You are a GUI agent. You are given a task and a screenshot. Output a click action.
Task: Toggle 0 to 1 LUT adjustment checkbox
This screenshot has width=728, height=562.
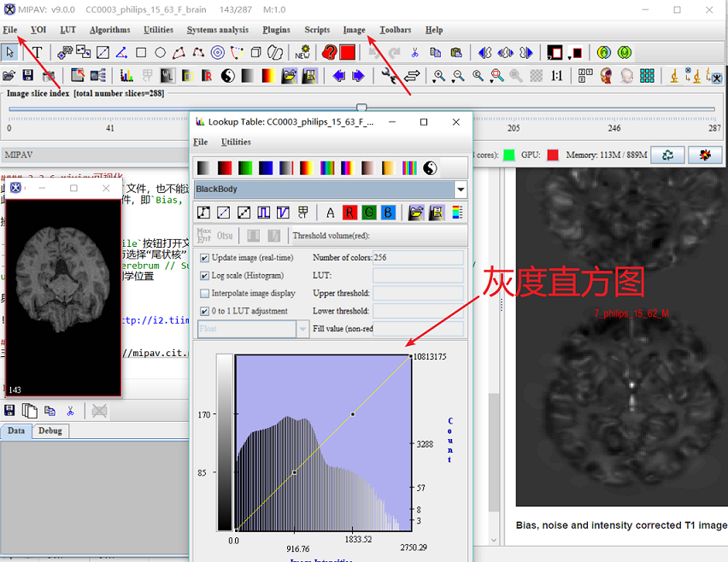point(204,311)
